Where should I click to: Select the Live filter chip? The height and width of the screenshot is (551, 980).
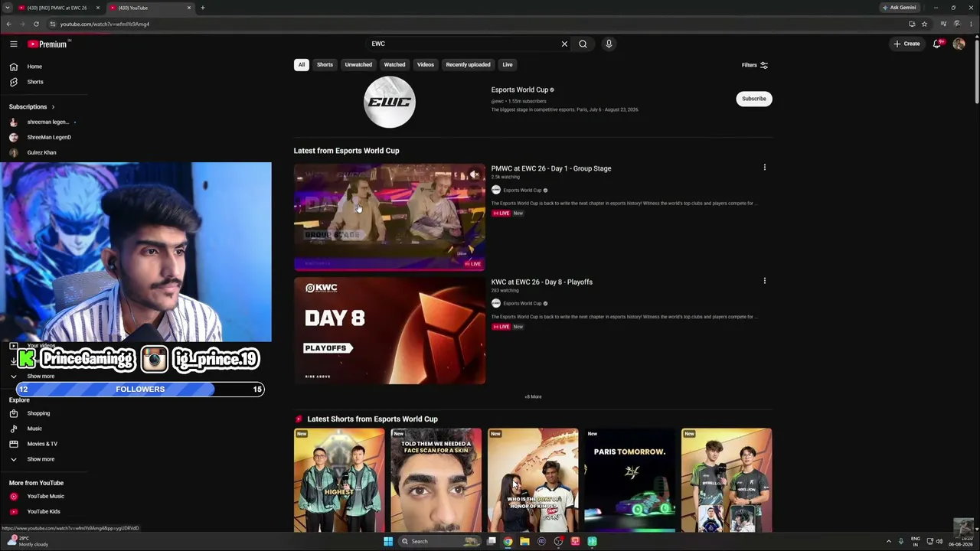(508, 64)
